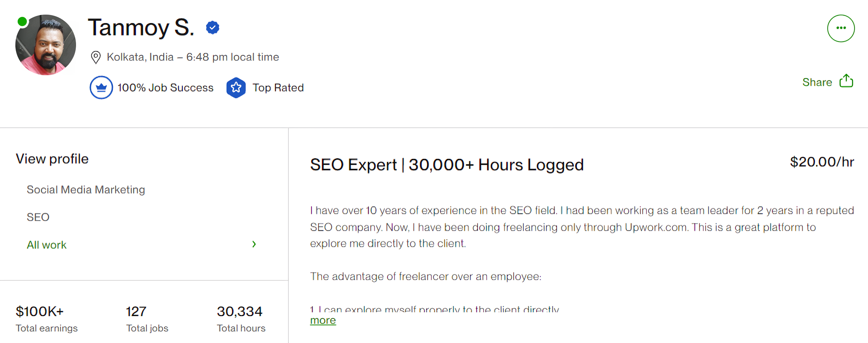The height and width of the screenshot is (343, 868).
Task: Open Tanmoy's profile photo
Action: click(x=46, y=45)
